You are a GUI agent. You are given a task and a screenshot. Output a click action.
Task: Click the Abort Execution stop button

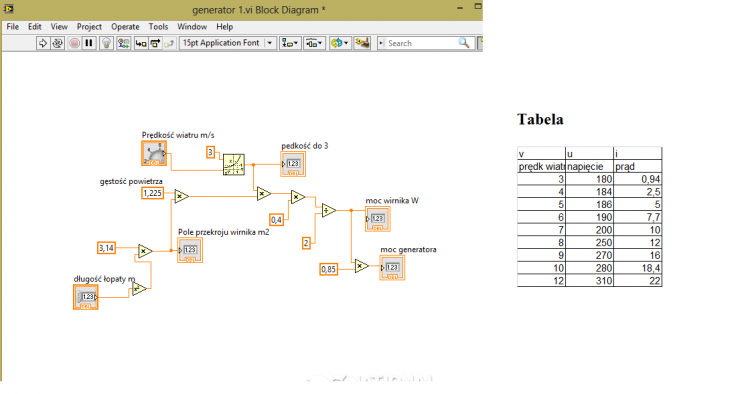[75, 43]
